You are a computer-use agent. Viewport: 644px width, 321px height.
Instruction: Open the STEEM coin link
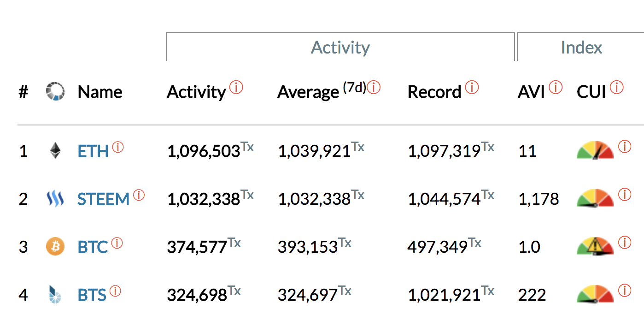coord(104,199)
